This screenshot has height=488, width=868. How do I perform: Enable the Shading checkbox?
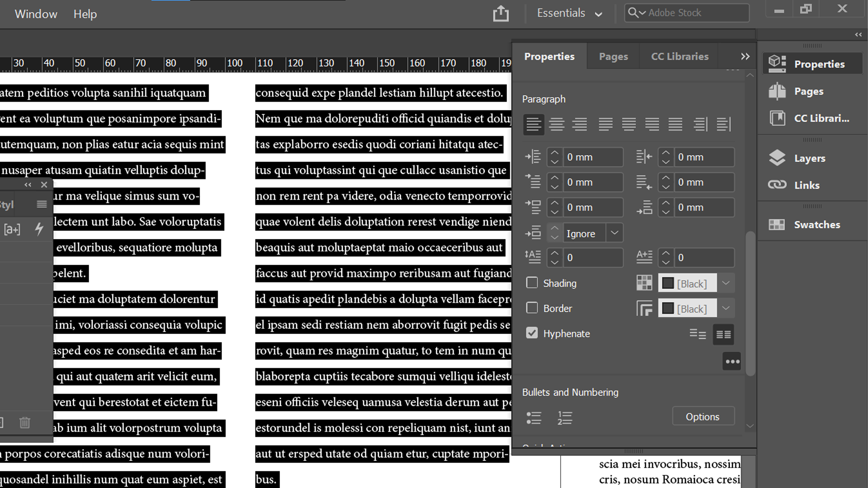(532, 283)
